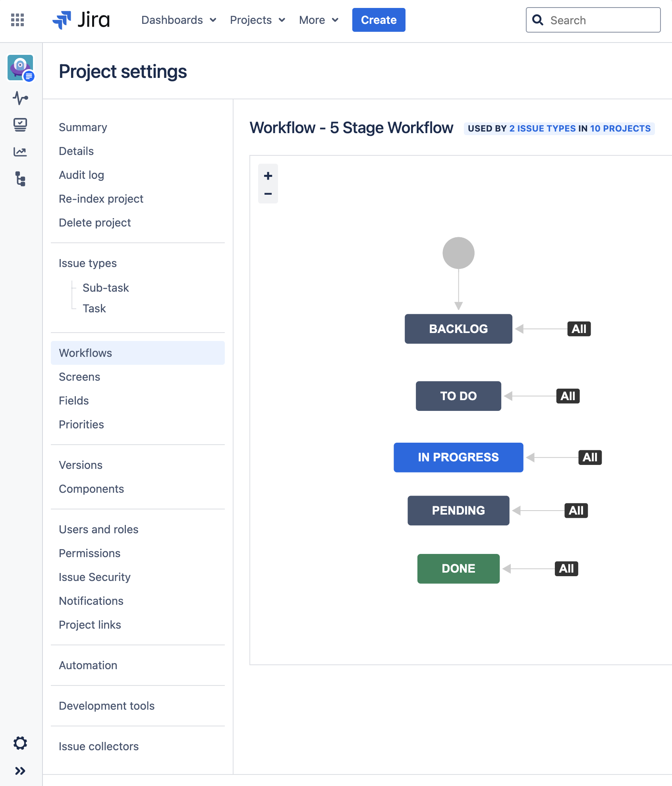Viewport: 672px width, 786px height.
Task: Click the search input field
Action: pos(593,20)
